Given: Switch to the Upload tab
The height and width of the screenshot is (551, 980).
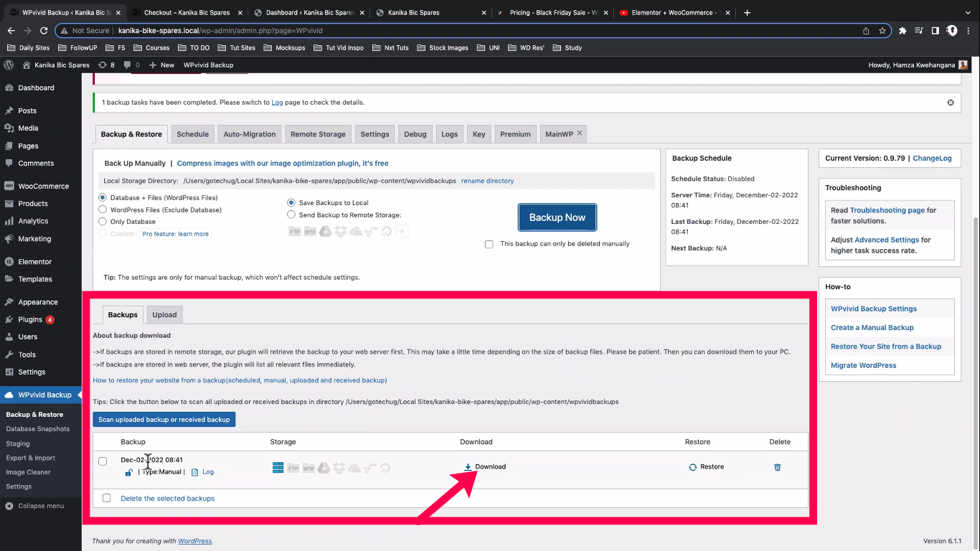Looking at the screenshot, I should (164, 314).
